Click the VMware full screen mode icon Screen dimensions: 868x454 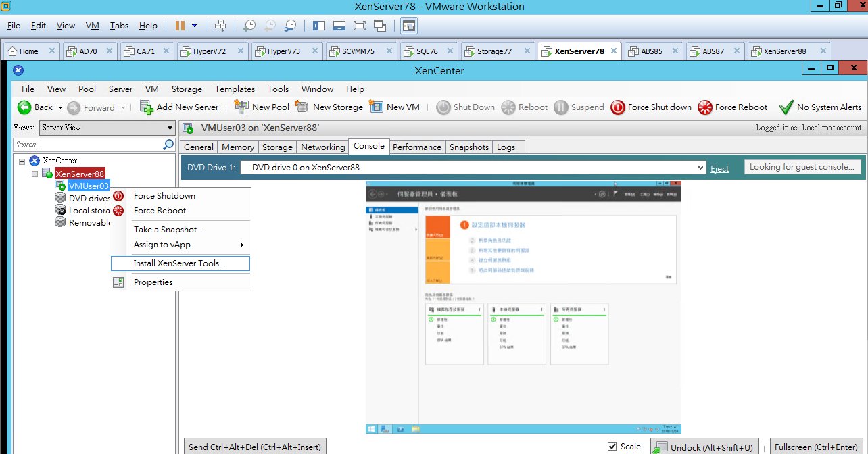click(360, 26)
